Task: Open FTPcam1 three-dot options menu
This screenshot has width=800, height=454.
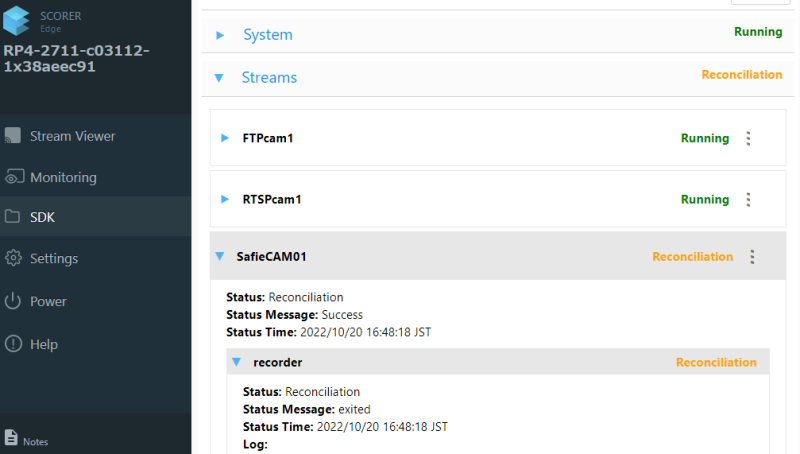Action: click(748, 139)
